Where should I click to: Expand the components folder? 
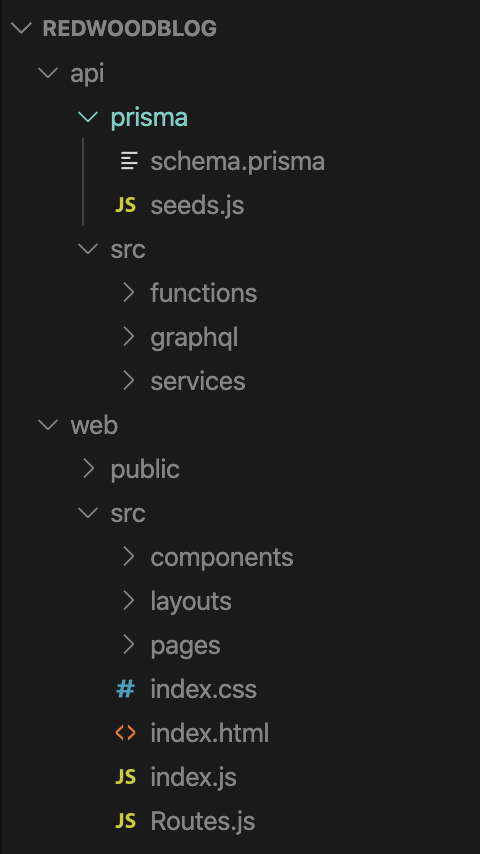click(x=222, y=557)
